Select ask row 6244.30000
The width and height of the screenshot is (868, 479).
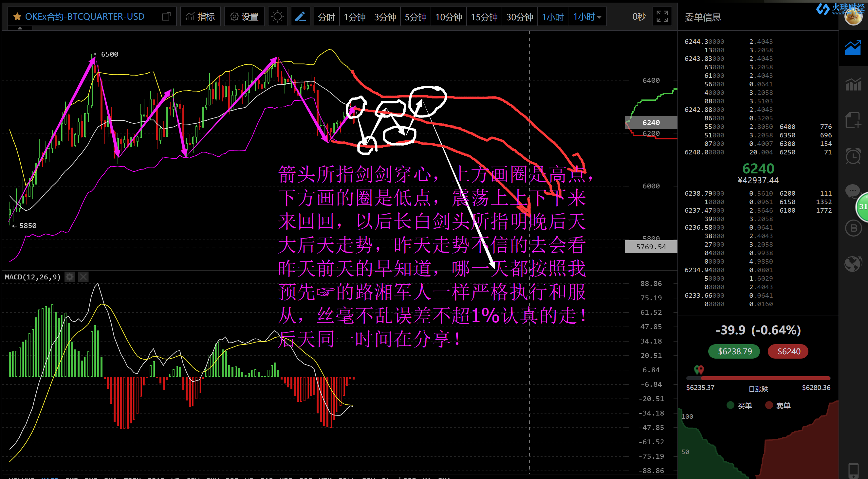[729, 42]
